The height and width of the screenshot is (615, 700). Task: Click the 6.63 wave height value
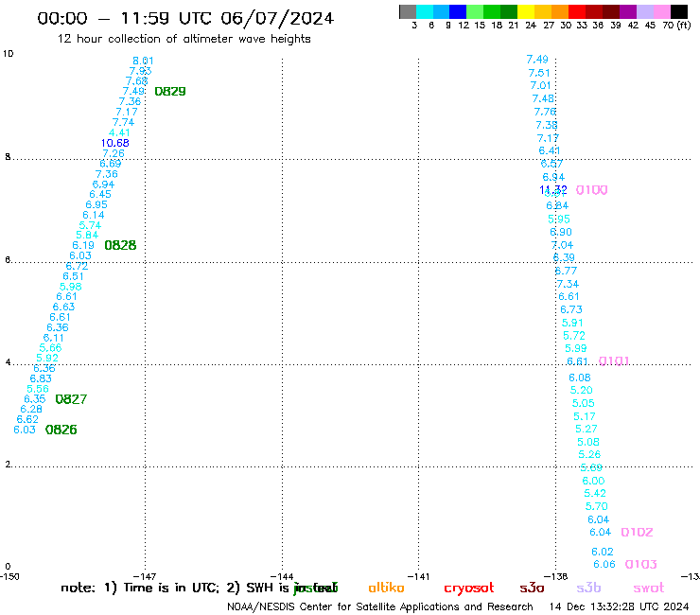tap(63, 307)
